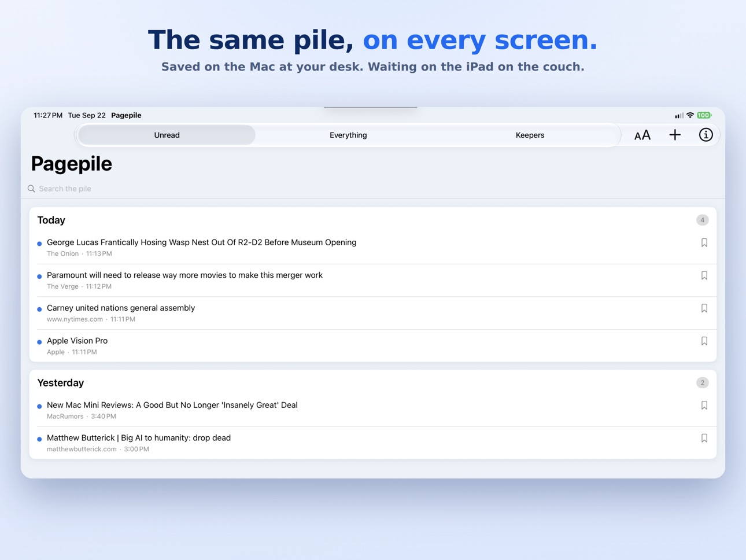Tap the Wi-Fi icon in status bar
This screenshot has height=560, width=746.
tap(690, 115)
